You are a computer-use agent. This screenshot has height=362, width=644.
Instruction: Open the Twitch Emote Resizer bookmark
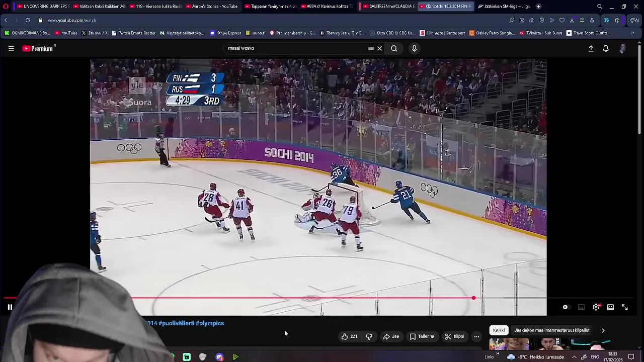click(133, 33)
